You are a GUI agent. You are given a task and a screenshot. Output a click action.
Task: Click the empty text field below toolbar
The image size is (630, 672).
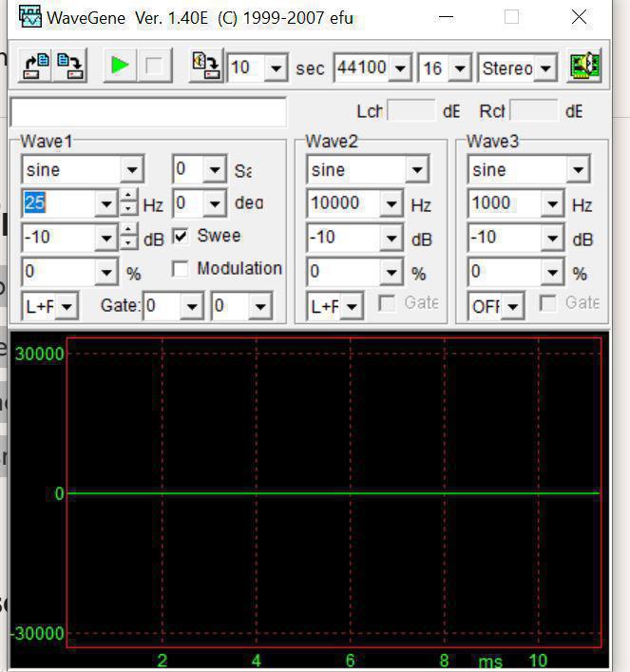147,111
